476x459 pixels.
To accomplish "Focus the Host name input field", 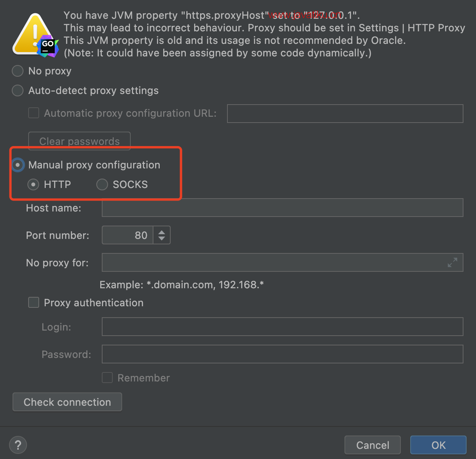I will (x=283, y=208).
